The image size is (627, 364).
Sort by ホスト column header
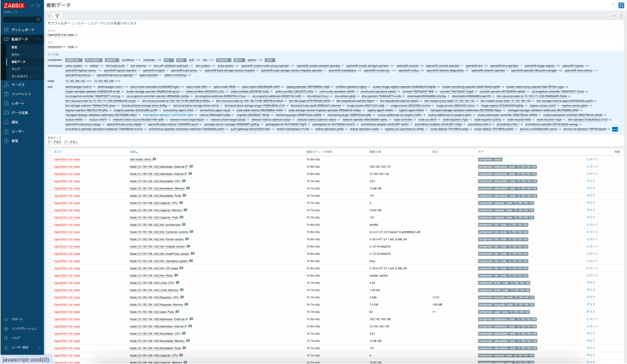[58, 152]
